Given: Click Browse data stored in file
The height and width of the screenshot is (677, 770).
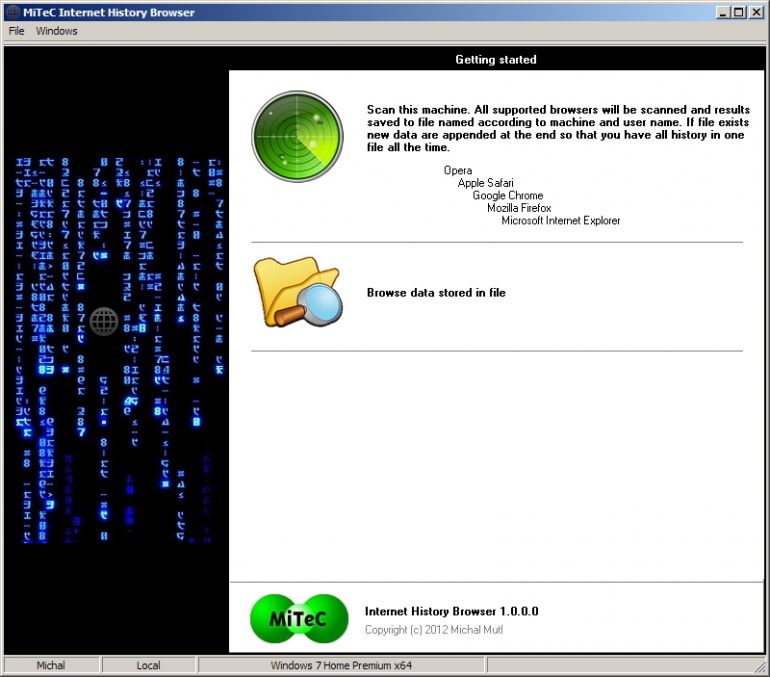Looking at the screenshot, I should click(x=436, y=293).
